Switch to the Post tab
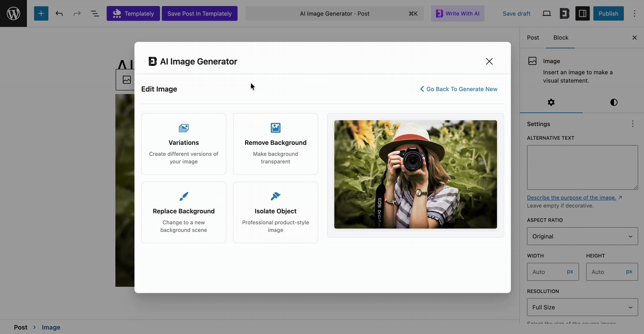Viewport: 644px width, 334px height. click(x=533, y=38)
